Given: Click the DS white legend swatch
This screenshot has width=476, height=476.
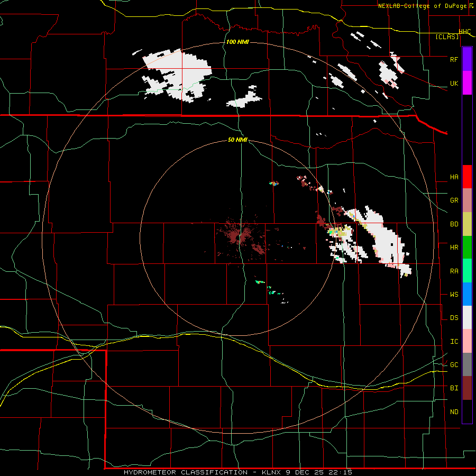Looking at the screenshot, I should [467, 317].
